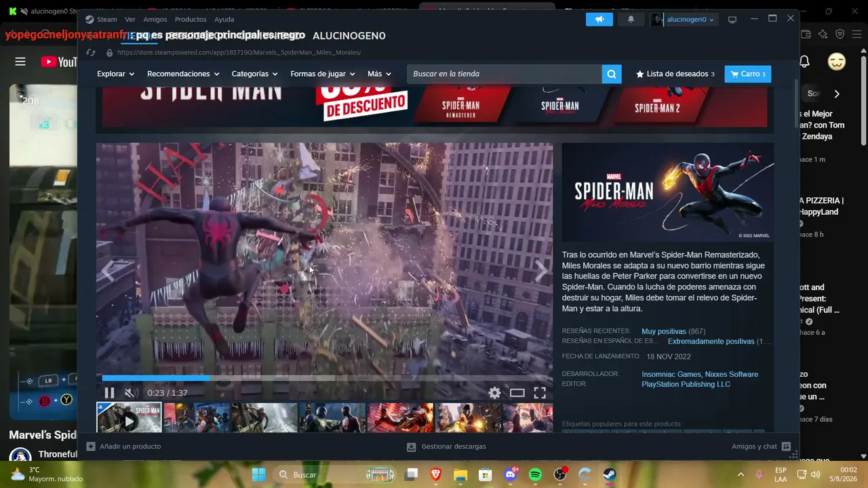The width and height of the screenshot is (868, 488).
Task: Enter fullscreen on the trailer player
Action: tap(540, 392)
